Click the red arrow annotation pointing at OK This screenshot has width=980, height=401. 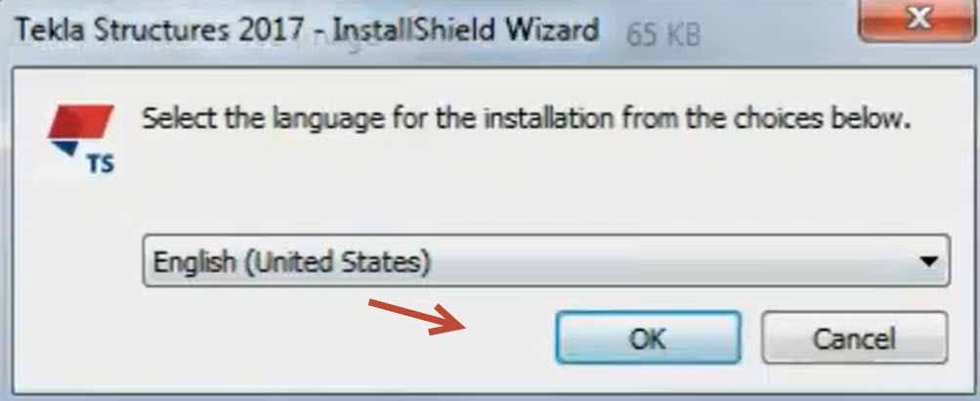point(417,317)
